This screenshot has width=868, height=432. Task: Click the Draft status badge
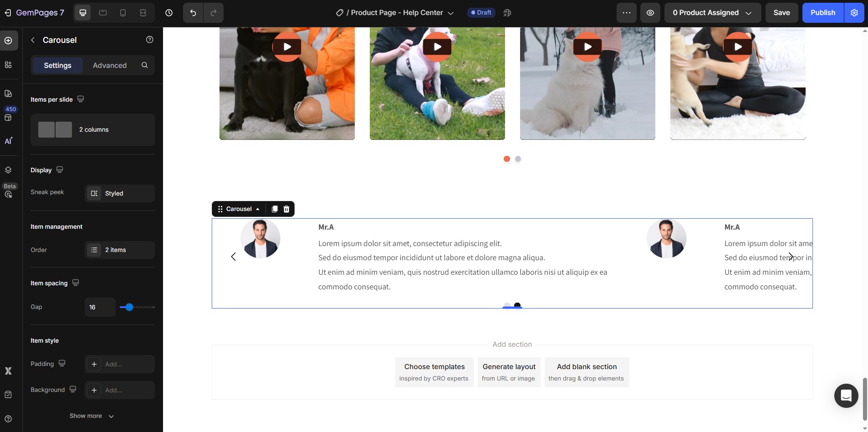(481, 13)
